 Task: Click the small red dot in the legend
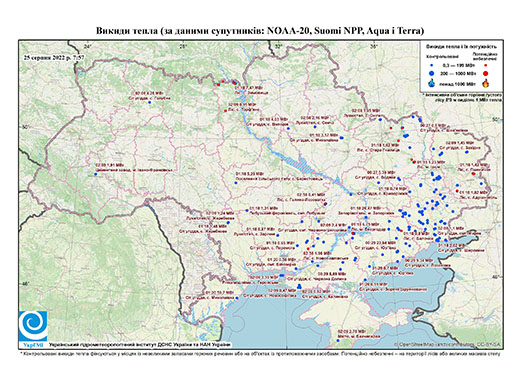(485, 66)
